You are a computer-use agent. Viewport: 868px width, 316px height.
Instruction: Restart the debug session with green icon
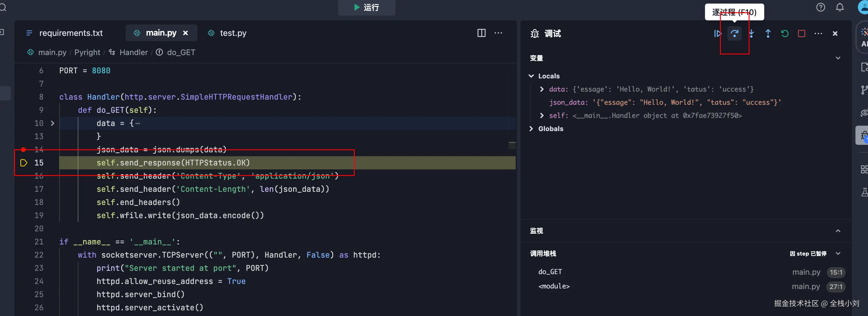785,34
